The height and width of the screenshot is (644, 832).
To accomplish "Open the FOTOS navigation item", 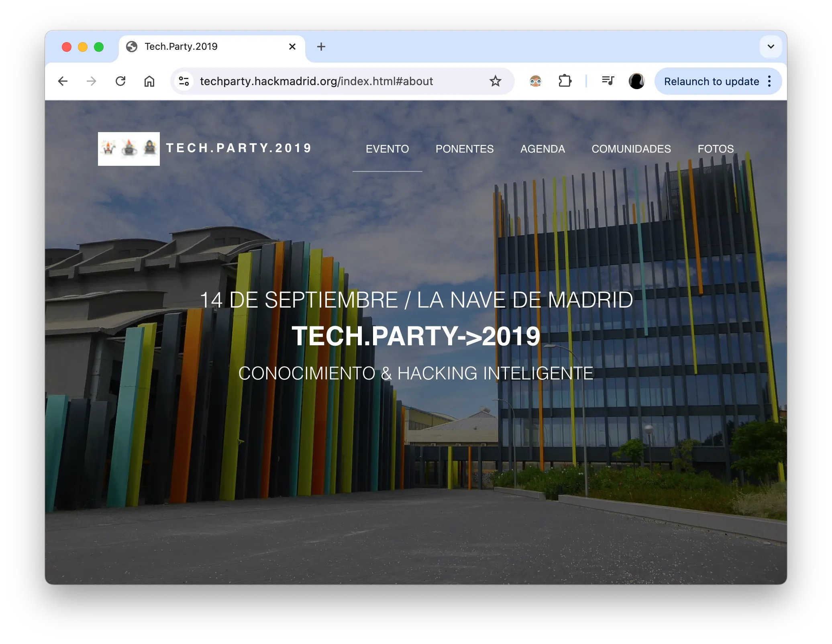I will click(716, 149).
